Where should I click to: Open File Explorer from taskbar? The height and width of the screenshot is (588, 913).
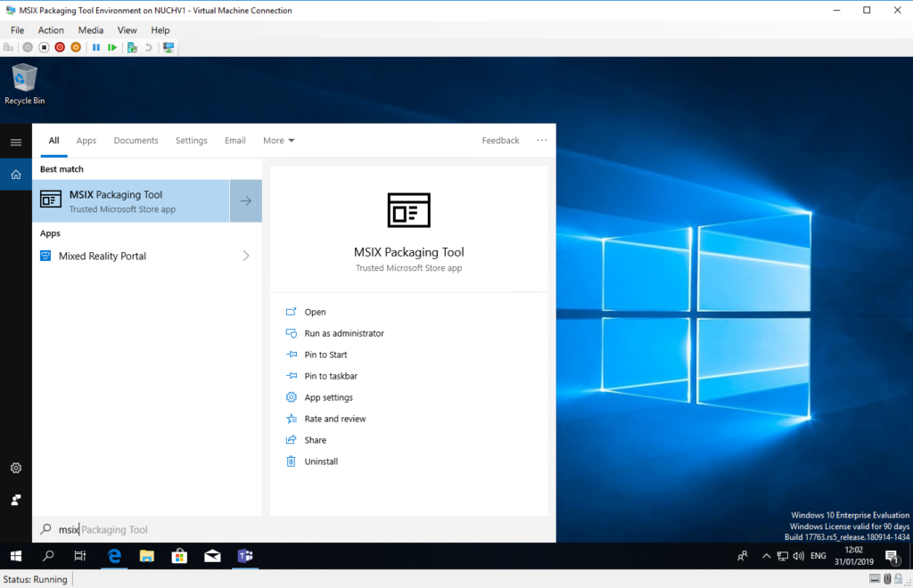pos(147,556)
